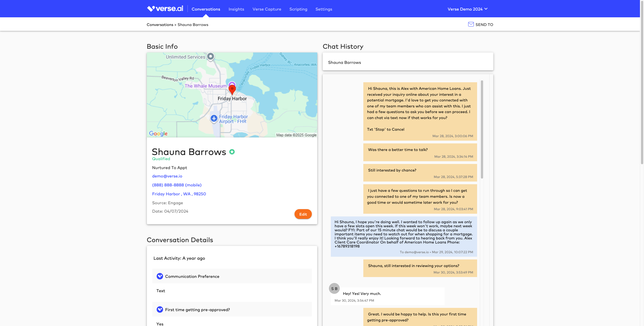The image size is (644, 326).
Task: Click the demo@verse.io email link
Action: (x=167, y=176)
